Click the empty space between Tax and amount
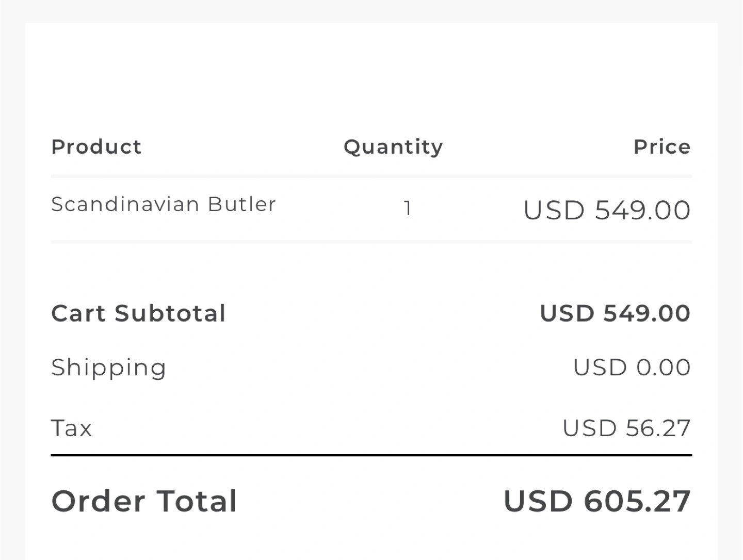This screenshot has height=560, width=743. 327,428
